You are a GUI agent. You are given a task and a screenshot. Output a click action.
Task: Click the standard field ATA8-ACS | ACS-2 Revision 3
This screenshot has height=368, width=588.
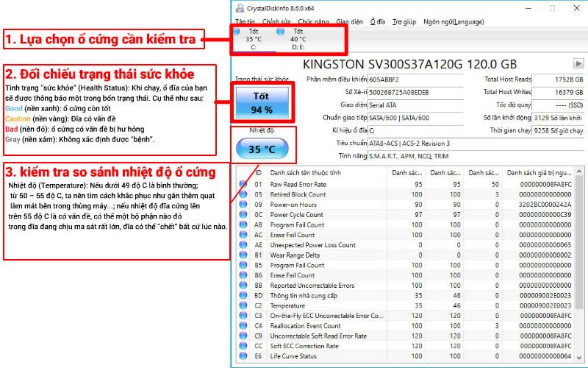[476, 144]
